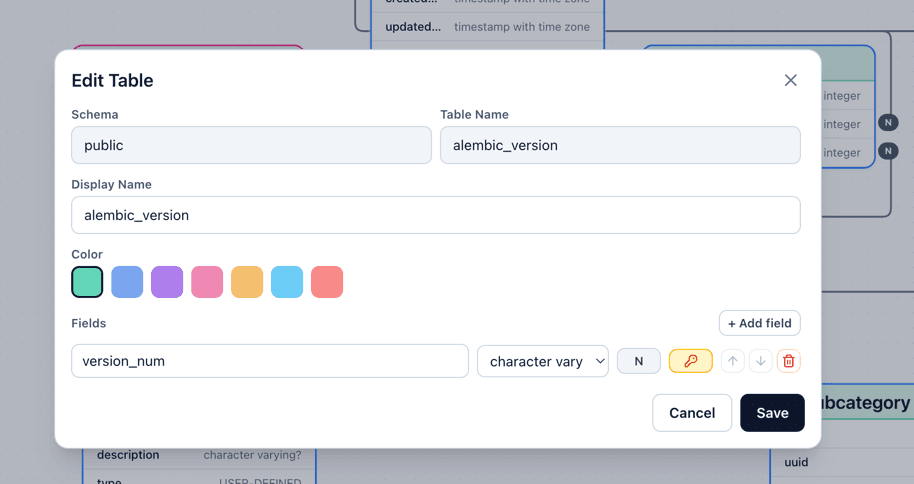
Task: Pick the blue color swatch
Action: coord(127,282)
